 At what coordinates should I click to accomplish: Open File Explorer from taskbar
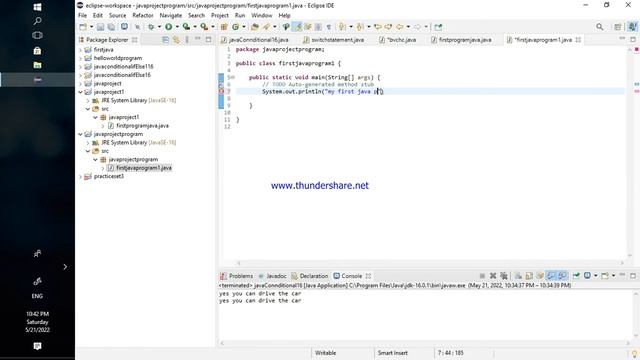(x=37, y=65)
